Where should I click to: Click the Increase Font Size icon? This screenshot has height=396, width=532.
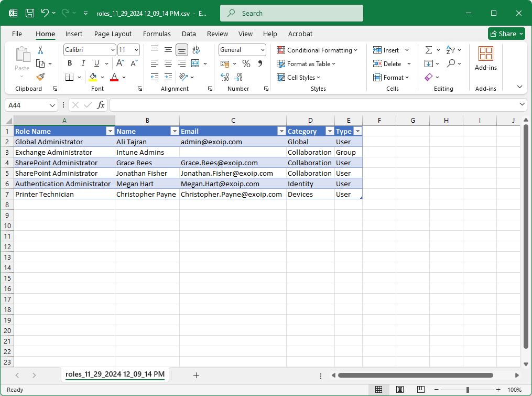[x=120, y=63]
